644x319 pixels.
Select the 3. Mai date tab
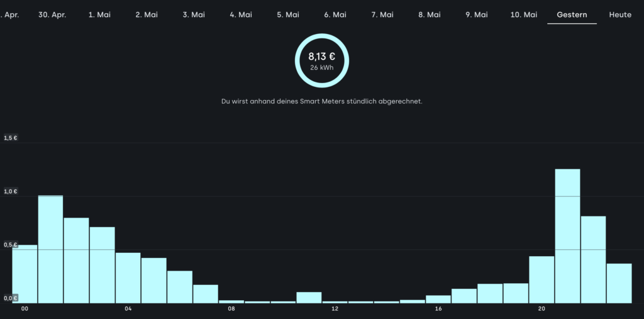tap(194, 14)
